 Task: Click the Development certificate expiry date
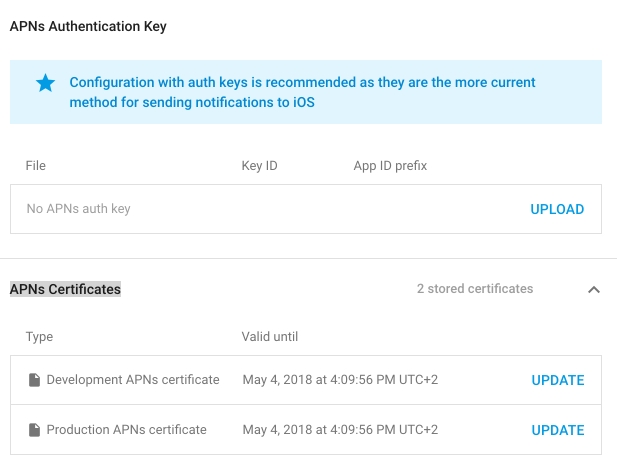pyautogui.click(x=340, y=380)
